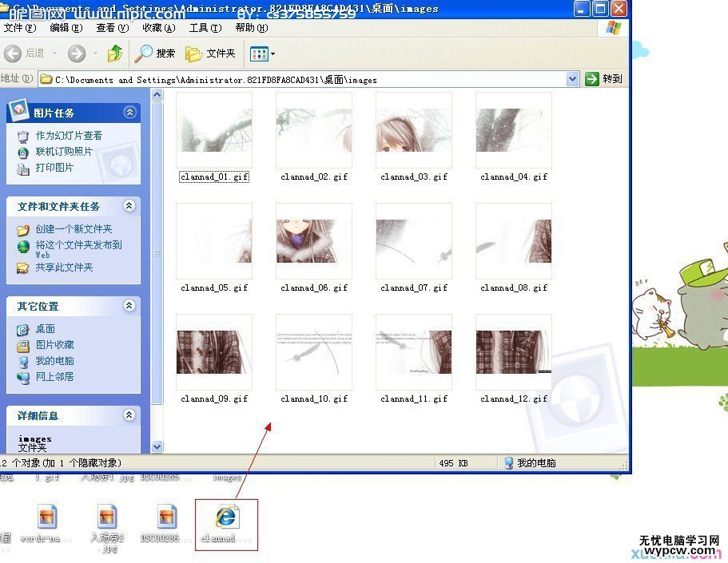Click Share this folder (共享此文件夹)
The width and height of the screenshot is (728, 563).
click(x=64, y=268)
